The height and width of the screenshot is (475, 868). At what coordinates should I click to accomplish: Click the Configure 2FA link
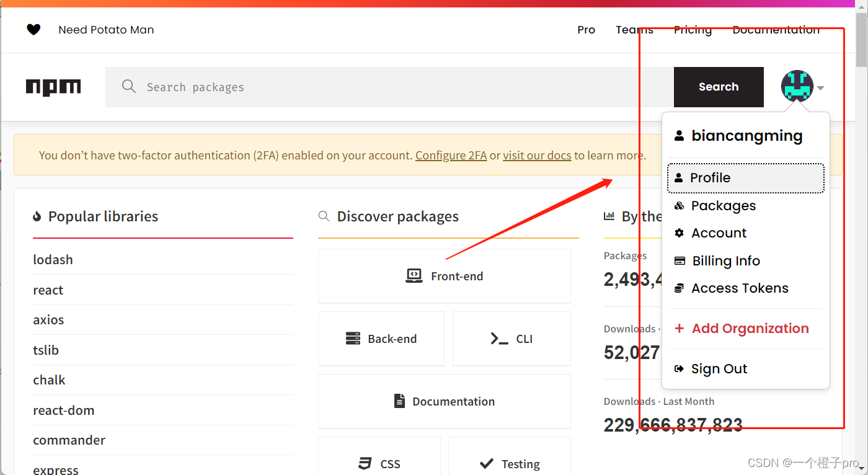point(451,155)
